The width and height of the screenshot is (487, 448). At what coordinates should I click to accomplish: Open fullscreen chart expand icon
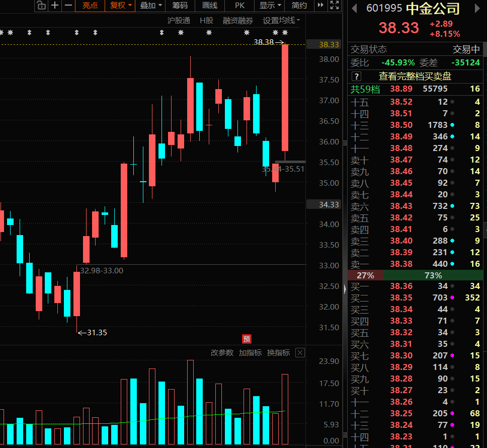(x=335, y=5)
